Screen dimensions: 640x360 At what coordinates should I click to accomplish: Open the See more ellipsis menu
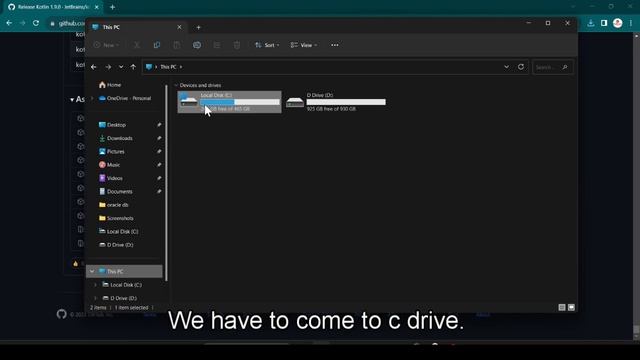click(x=335, y=45)
